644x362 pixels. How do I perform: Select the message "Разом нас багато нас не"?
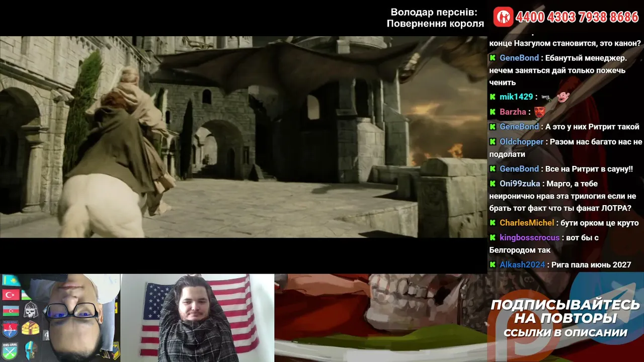pyautogui.click(x=596, y=142)
